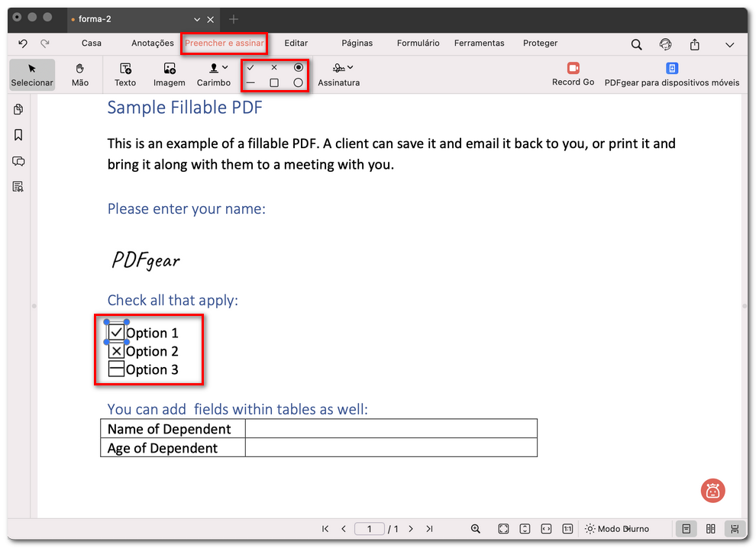Click the zoom in magnifier
The image size is (756, 548).
click(476, 529)
